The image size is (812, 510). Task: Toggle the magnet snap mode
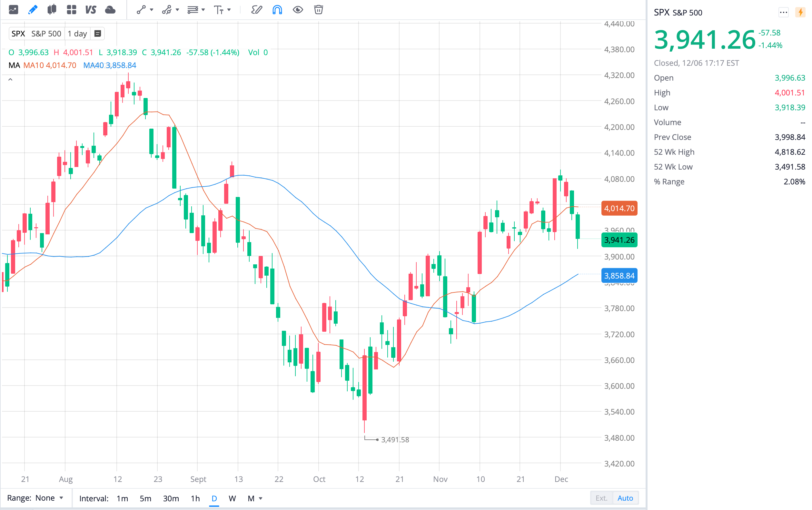click(277, 10)
